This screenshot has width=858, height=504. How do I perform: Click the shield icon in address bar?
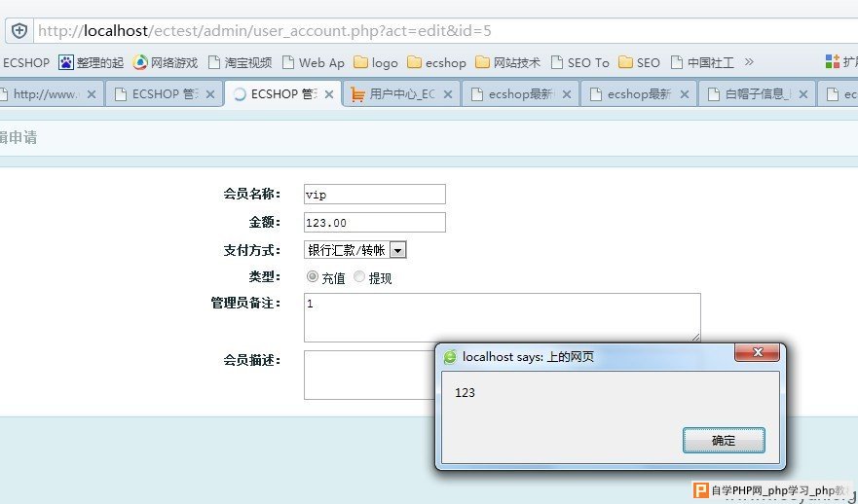tap(19, 30)
